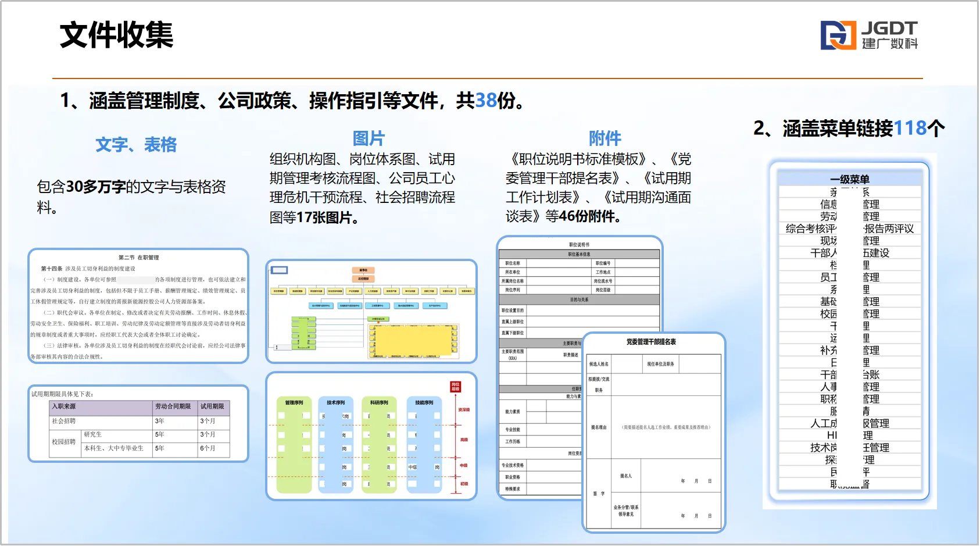Click the menu row starting 人工成
This screenshot has width=980, height=546.
850,423
